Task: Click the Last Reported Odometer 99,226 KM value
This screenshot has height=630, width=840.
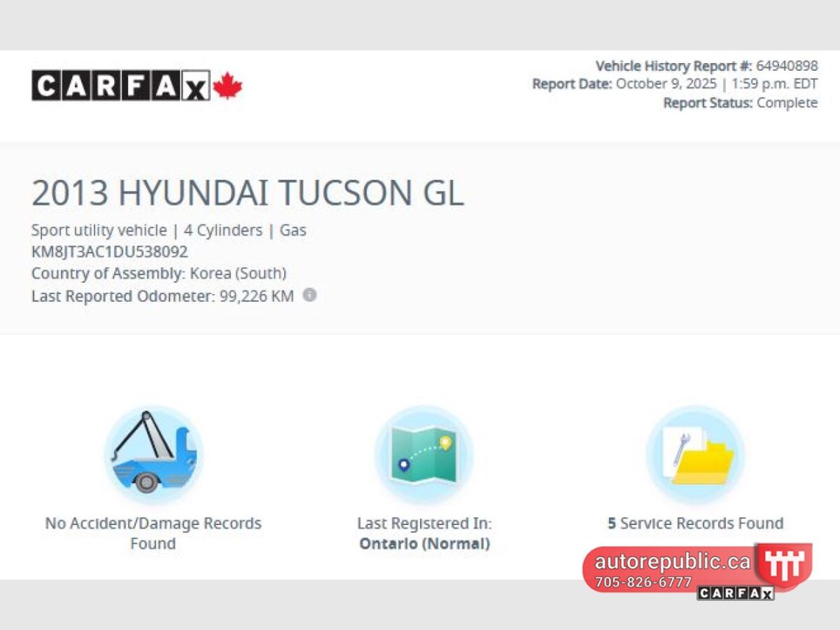Action: coord(256,296)
